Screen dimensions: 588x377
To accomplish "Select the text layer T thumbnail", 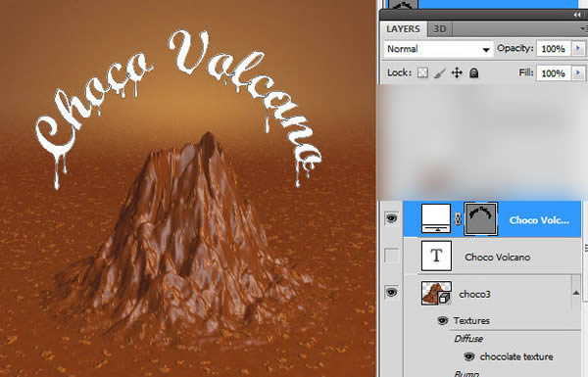I will click(436, 256).
